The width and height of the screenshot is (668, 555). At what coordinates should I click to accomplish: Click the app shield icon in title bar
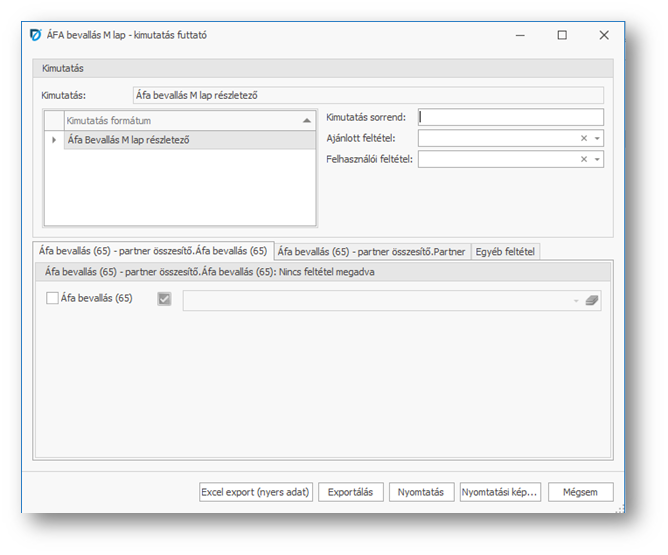click(36, 35)
